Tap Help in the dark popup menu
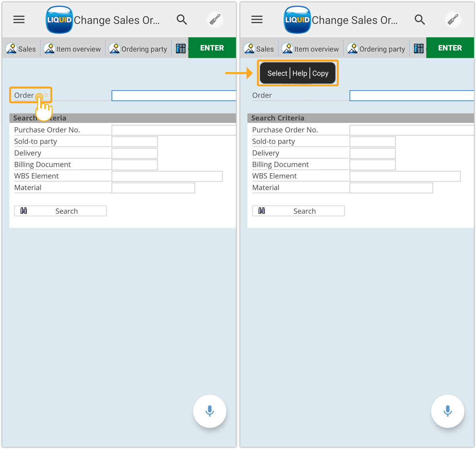 (299, 73)
